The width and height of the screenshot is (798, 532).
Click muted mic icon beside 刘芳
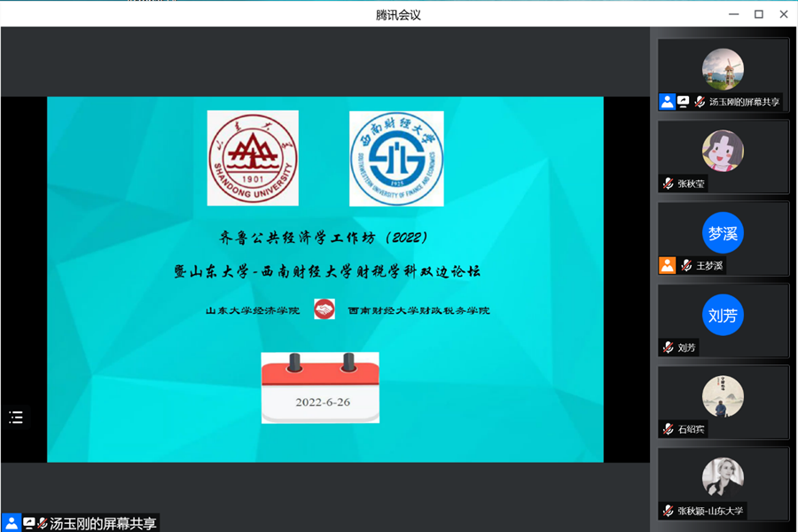click(x=669, y=348)
